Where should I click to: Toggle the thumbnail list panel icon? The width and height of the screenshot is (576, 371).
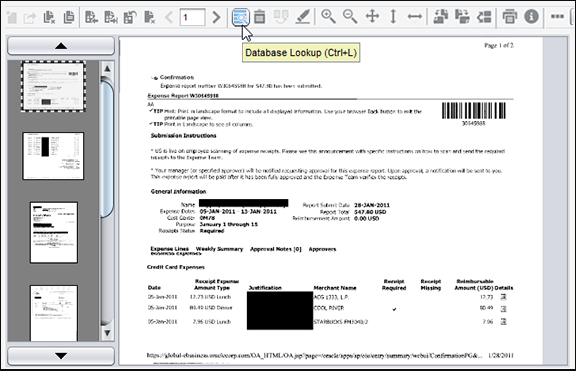click(484, 17)
